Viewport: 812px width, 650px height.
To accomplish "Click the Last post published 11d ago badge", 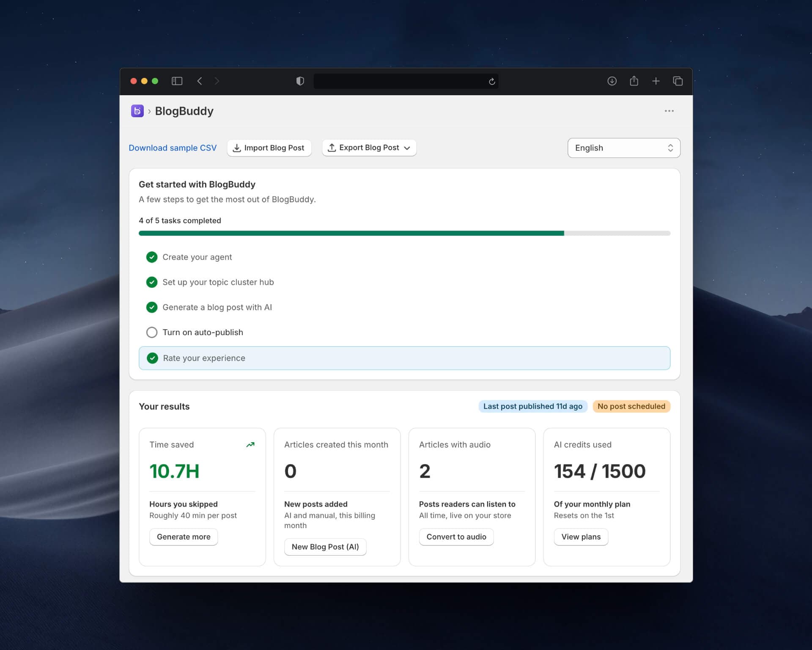I will pyautogui.click(x=533, y=406).
